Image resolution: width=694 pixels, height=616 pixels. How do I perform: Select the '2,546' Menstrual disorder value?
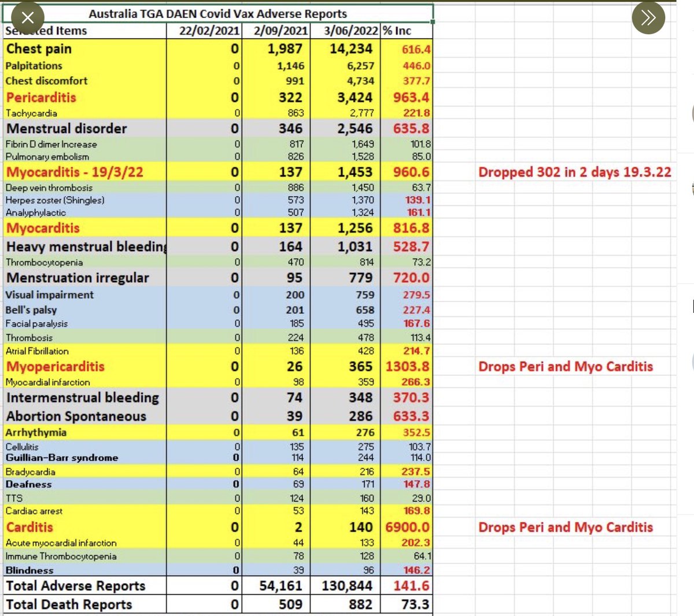coord(355,128)
